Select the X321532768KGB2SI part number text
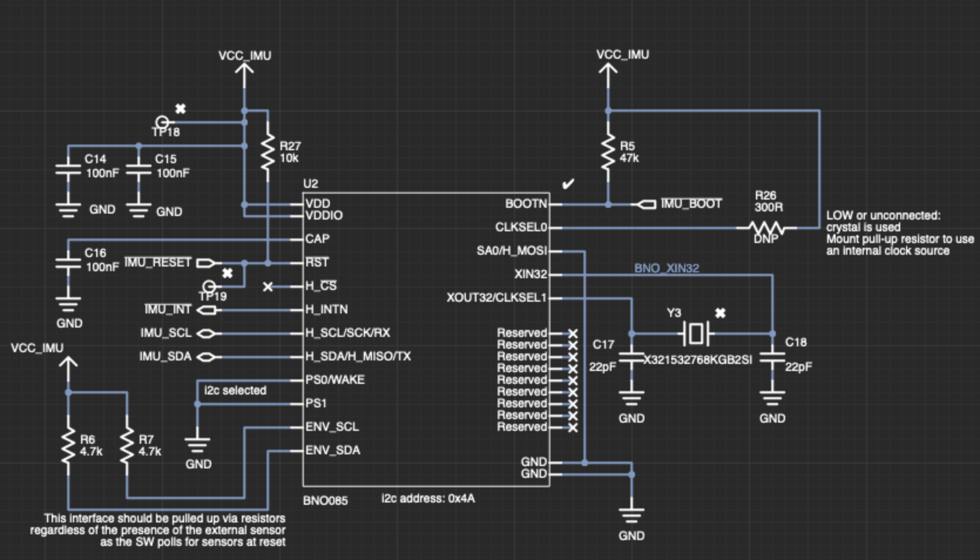 click(x=698, y=360)
